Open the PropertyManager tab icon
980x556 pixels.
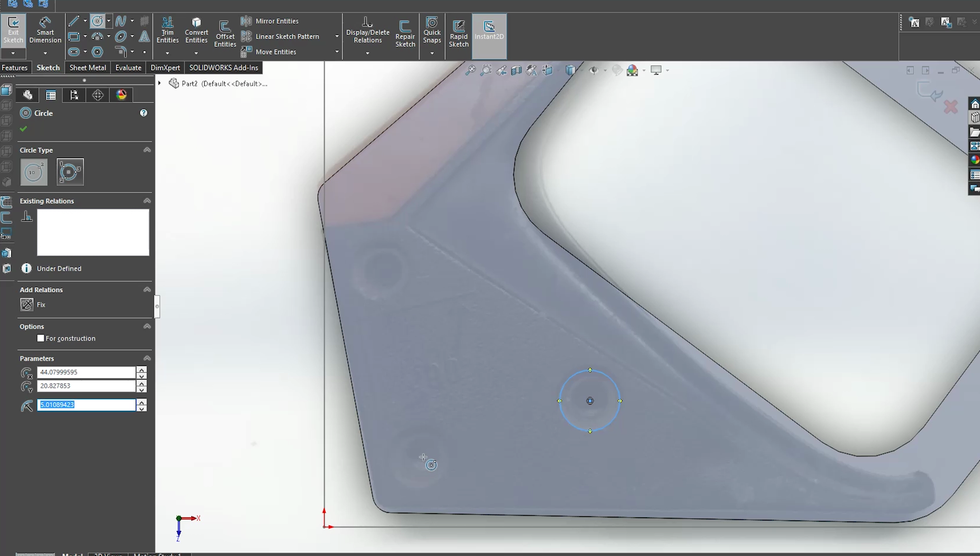(x=51, y=95)
